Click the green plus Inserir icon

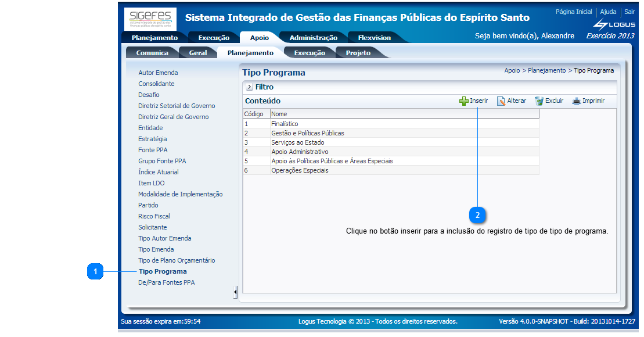click(463, 101)
